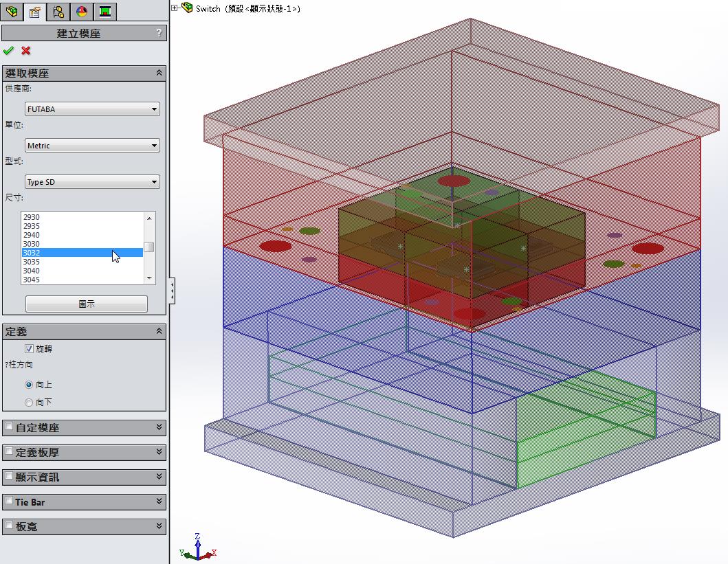Open the mold base tab icon
This screenshot has width=728, height=564.
click(104, 12)
